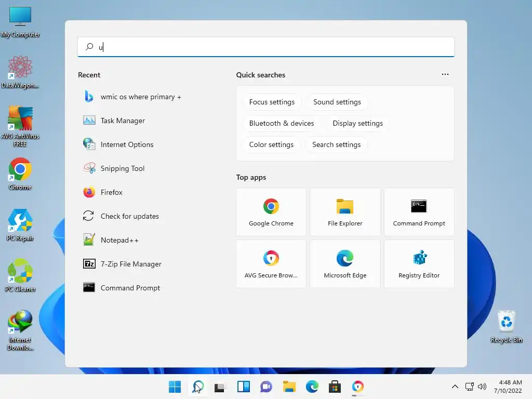The image size is (532, 399).
Task: Select the DataWagon desktop shortcut
Action: click(x=20, y=72)
